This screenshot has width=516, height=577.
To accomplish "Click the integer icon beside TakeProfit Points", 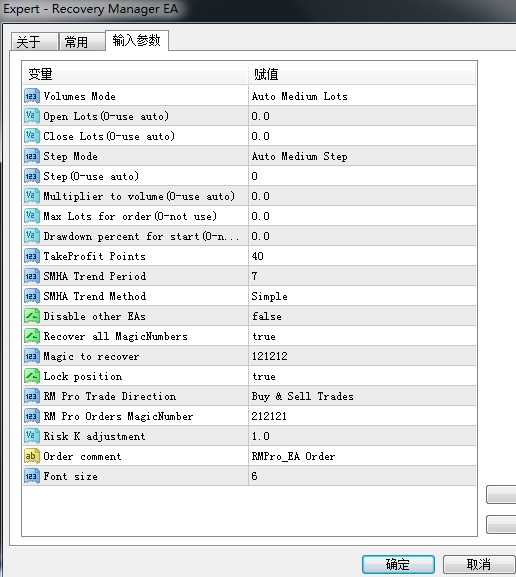I will 32,256.
